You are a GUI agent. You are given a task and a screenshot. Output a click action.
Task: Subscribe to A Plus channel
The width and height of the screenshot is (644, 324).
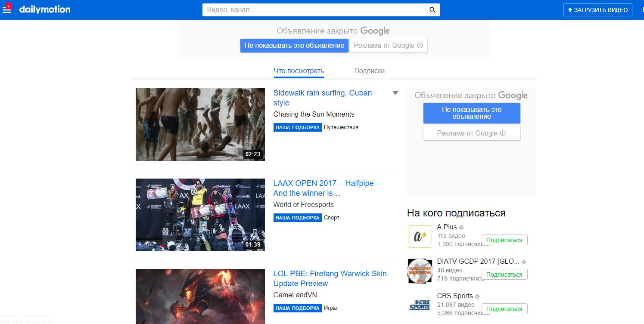click(x=504, y=240)
